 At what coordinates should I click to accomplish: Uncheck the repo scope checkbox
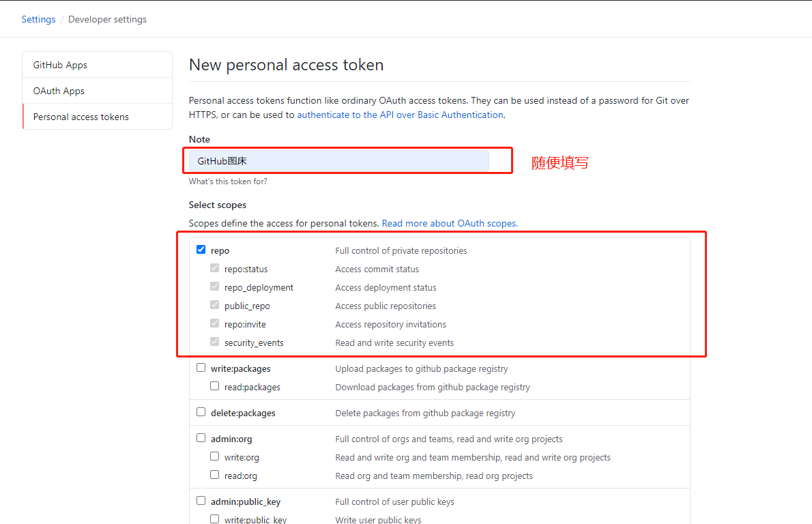(201, 250)
